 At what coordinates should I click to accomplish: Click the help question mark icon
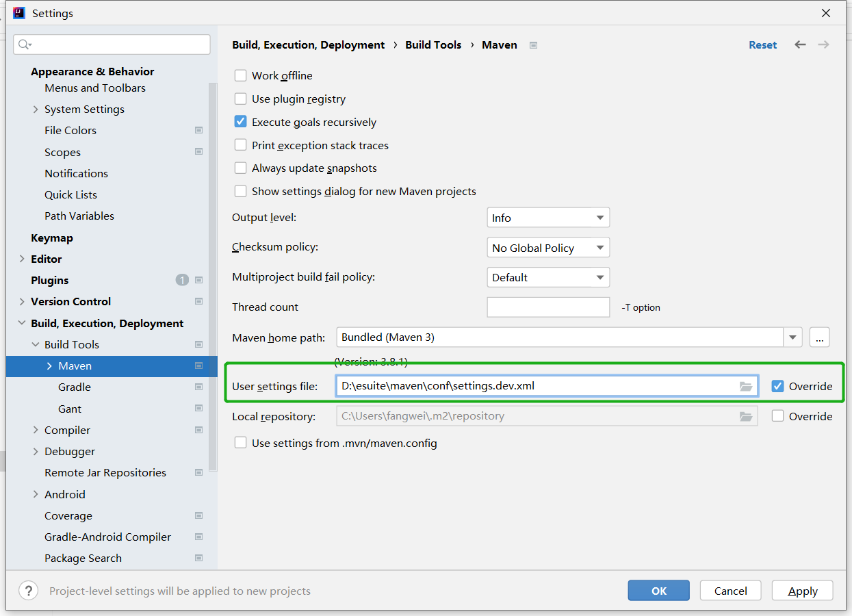[28, 591]
